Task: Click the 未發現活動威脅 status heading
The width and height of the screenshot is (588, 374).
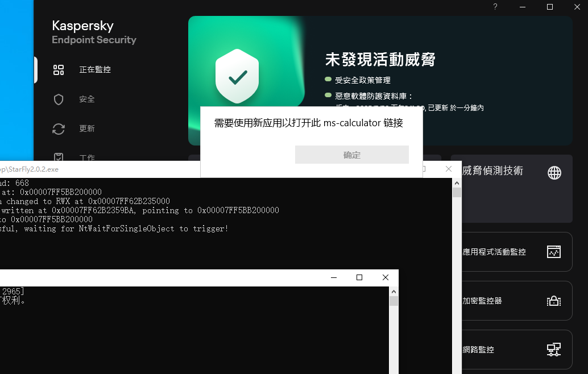Action: click(380, 60)
